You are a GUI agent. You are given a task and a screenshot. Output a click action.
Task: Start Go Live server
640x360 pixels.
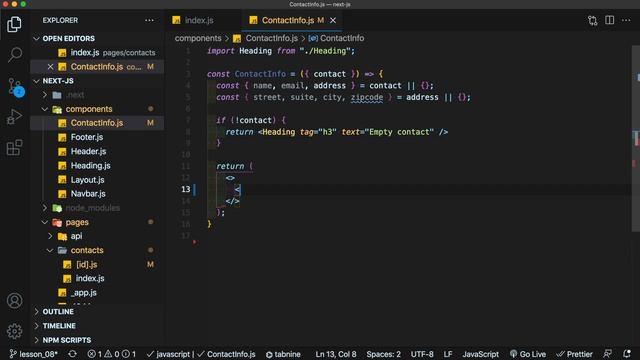click(528, 354)
